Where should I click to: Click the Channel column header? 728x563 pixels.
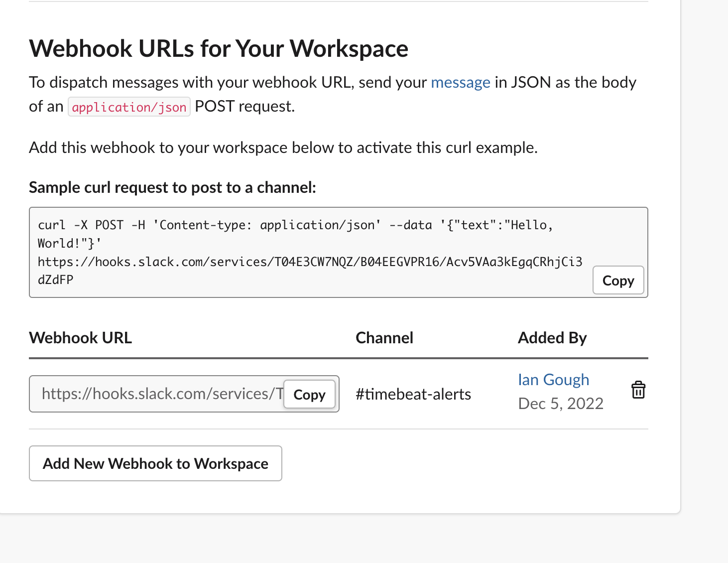(384, 338)
